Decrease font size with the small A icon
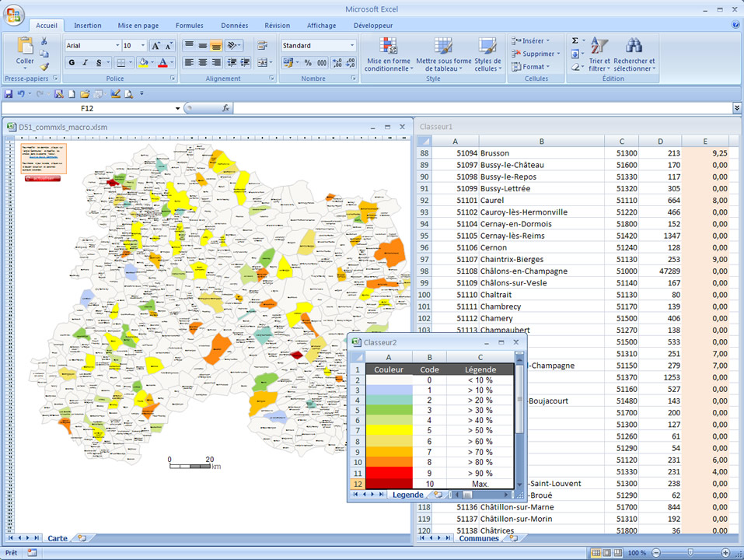 (x=169, y=46)
